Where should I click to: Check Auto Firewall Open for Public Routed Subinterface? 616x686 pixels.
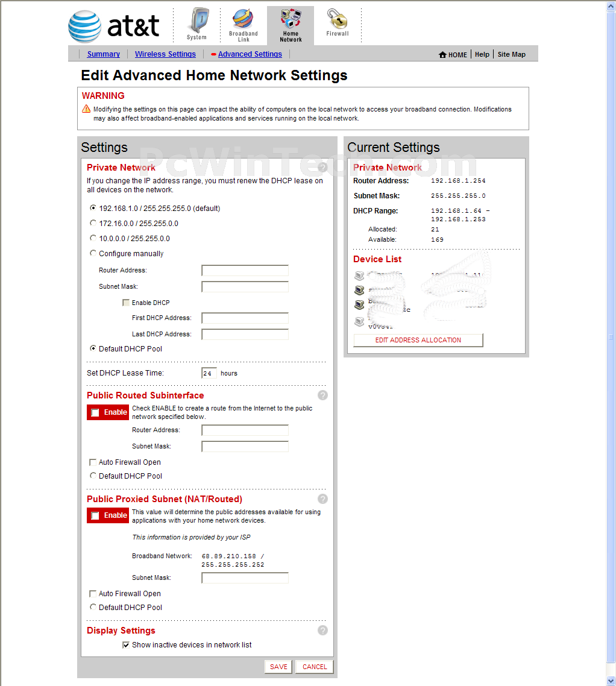93,462
